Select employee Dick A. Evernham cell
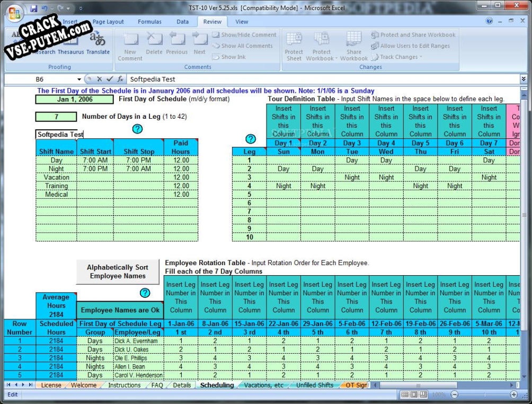532x404 pixels. 138,341
